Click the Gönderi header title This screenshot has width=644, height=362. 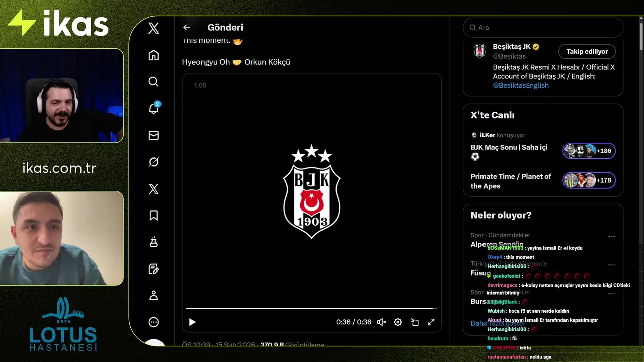[x=225, y=27]
